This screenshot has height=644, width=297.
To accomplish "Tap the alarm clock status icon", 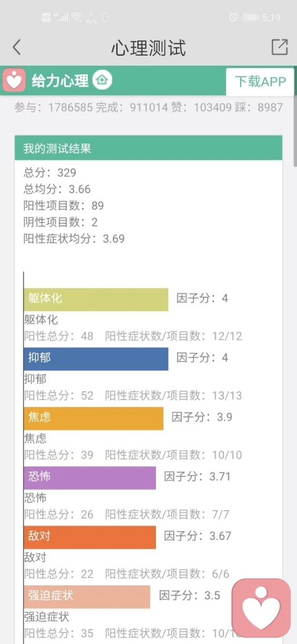I will [x=233, y=17].
